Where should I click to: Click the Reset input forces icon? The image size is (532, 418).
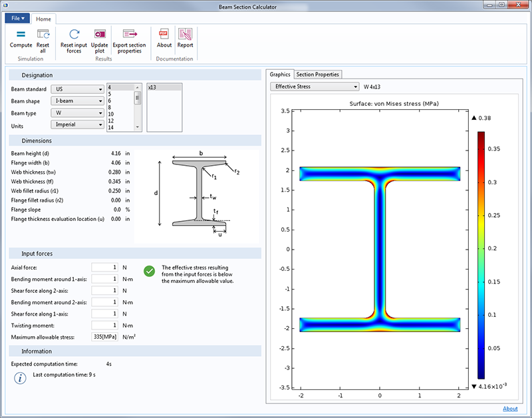(x=74, y=35)
